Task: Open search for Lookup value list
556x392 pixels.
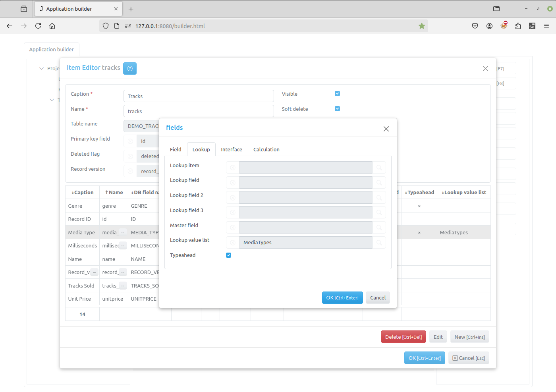Action: [x=379, y=243]
